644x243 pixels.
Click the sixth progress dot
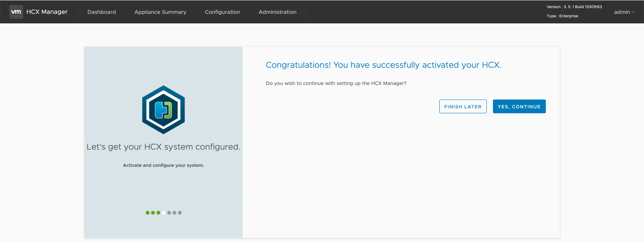point(175,213)
